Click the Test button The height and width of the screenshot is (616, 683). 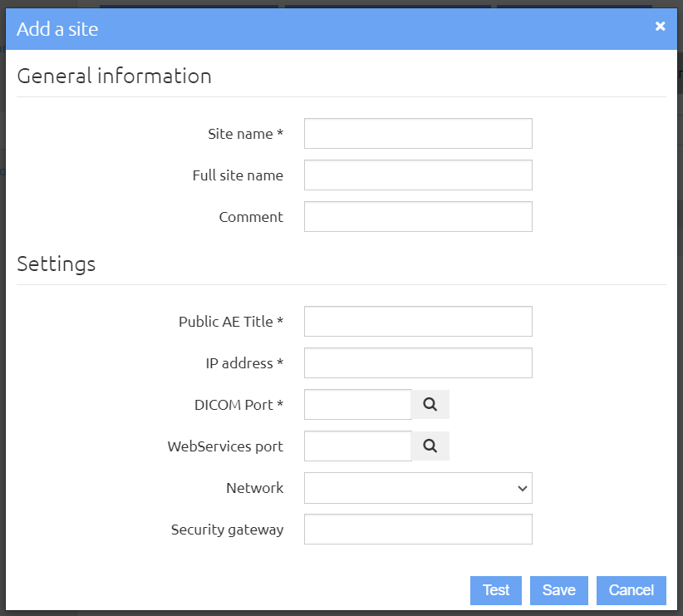(496, 590)
